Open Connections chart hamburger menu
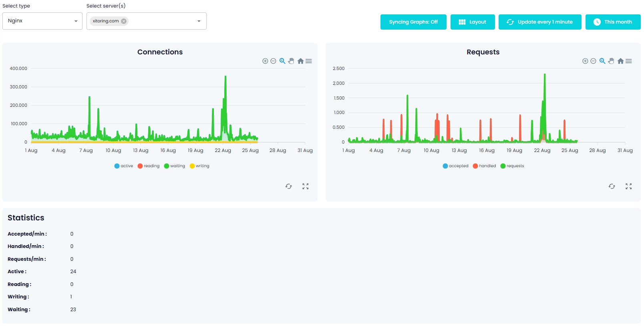Screen dimensions: 644x326 pyautogui.click(x=309, y=61)
